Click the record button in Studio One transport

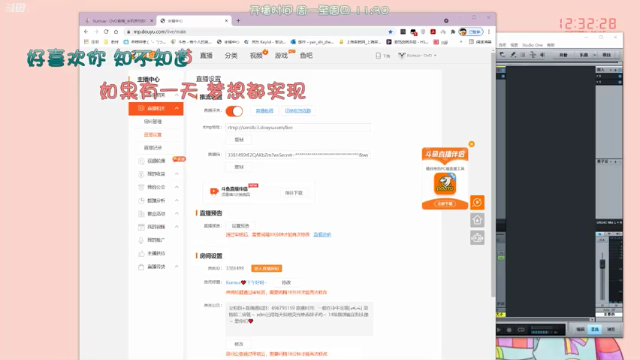[509, 330]
